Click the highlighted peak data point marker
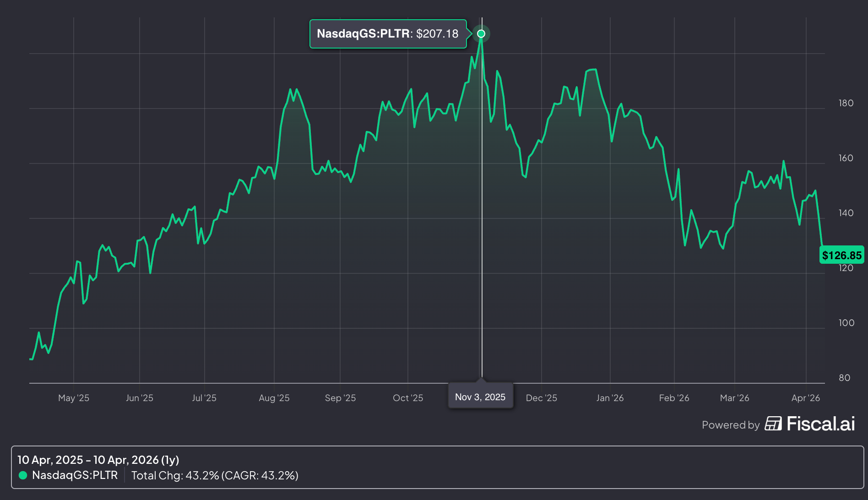This screenshot has width=868, height=500. [481, 33]
